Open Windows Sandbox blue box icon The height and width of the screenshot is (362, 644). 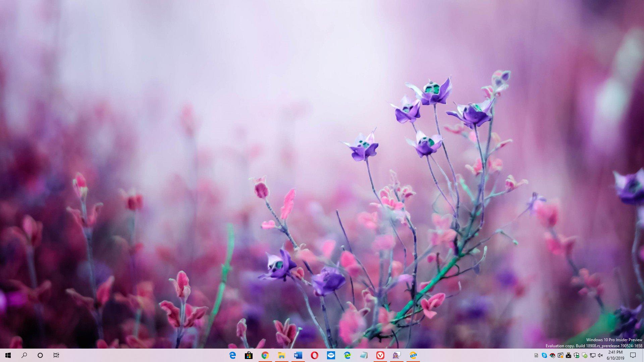coord(331,355)
